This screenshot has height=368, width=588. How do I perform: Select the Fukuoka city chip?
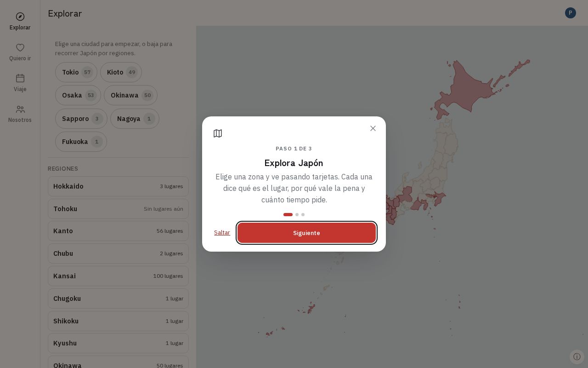pos(81,142)
